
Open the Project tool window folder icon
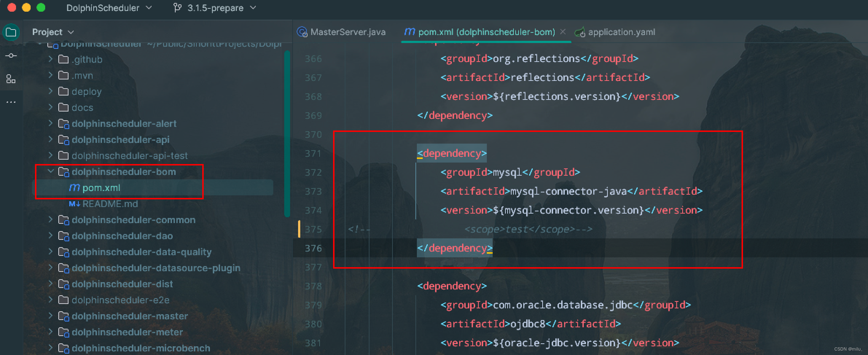pyautogui.click(x=11, y=32)
